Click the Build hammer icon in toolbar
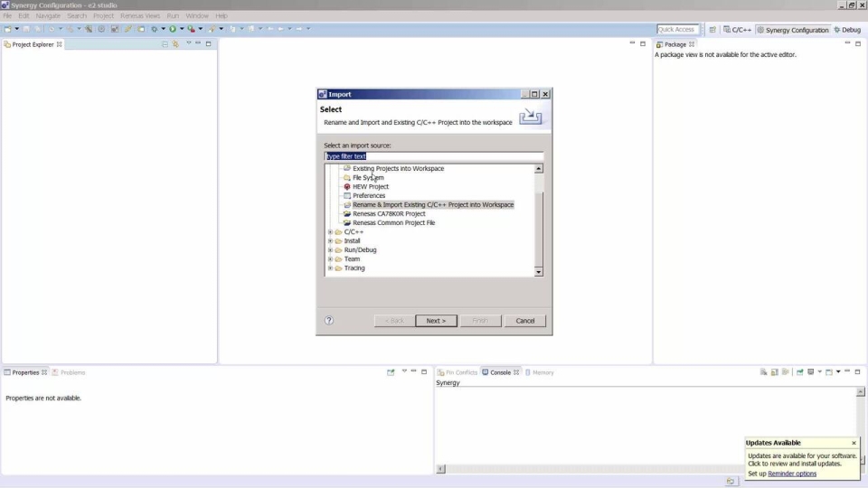 click(x=89, y=29)
